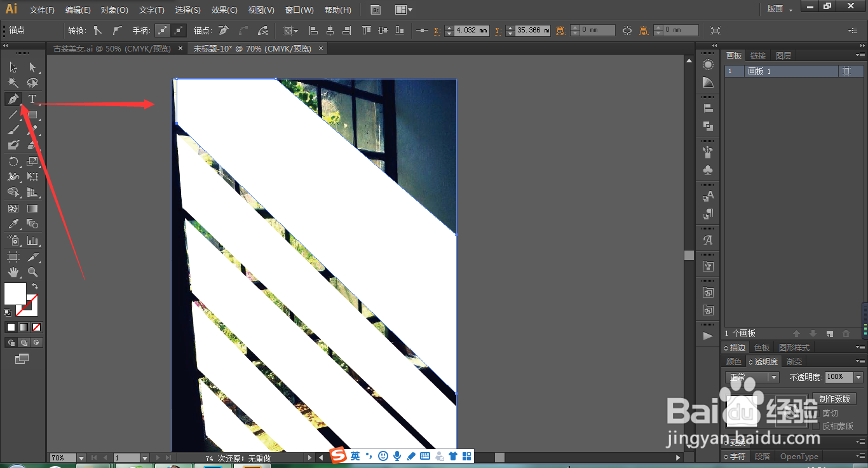Open the 渐变 gradient tab
The width and height of the screenshot is (868, 468).
point(794,361)
